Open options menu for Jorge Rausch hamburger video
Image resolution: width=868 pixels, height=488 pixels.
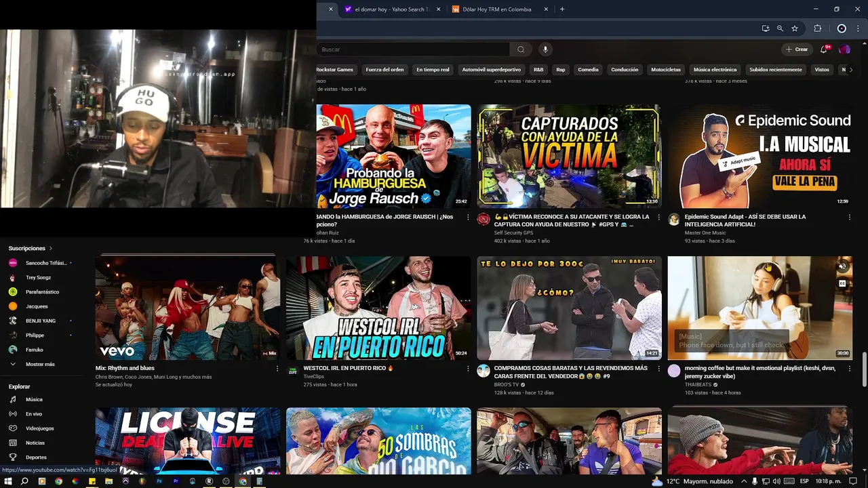pyautogui.click(x=468, y=218)
